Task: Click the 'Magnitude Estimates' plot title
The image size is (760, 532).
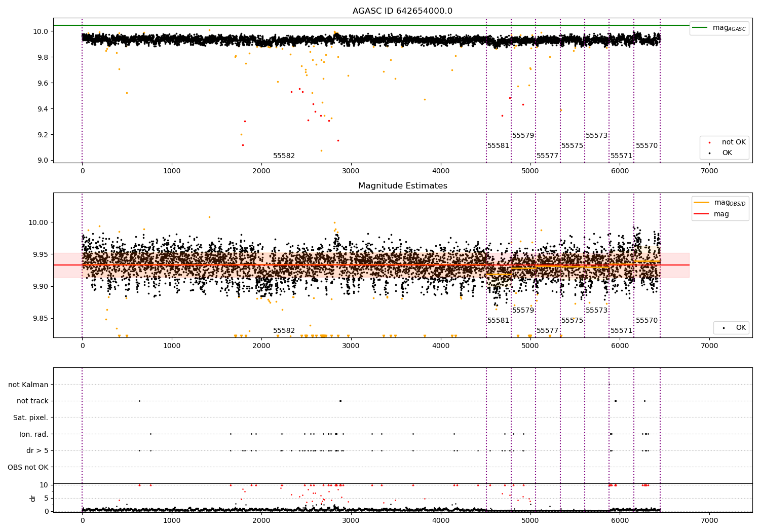Action: click(402, 186)
